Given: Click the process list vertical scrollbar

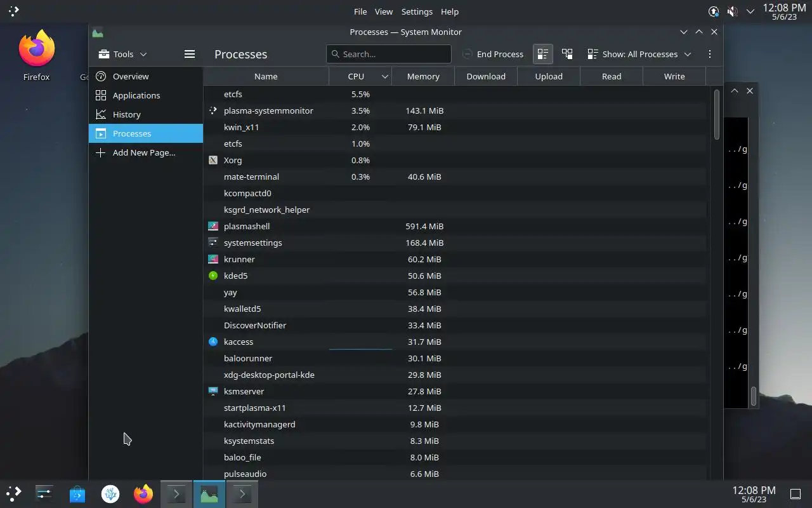Looking at the screenshot, I should (x=717, y=114).
